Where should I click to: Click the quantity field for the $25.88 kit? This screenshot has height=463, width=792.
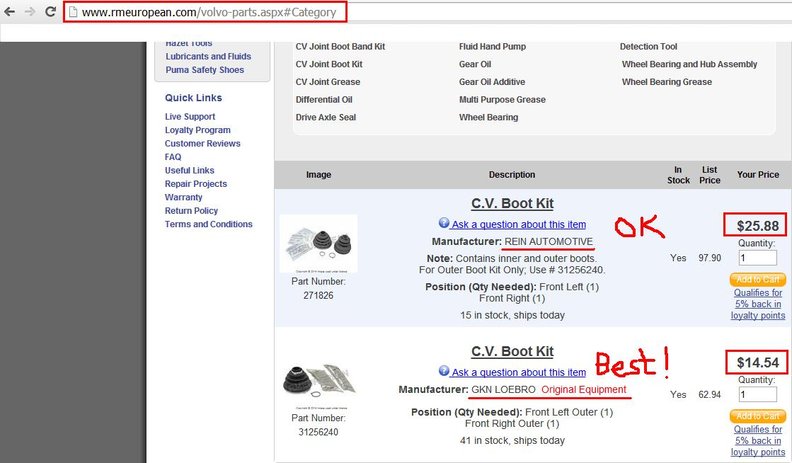[758, 259]
